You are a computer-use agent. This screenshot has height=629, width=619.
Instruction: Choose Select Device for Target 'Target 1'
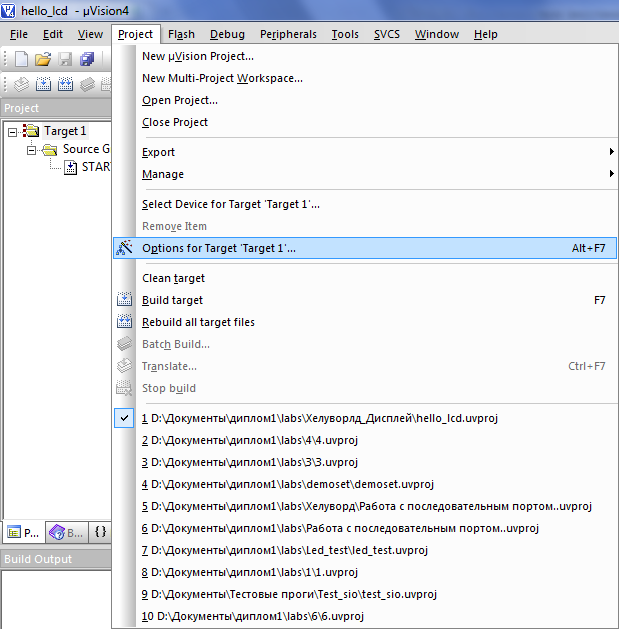365,204
